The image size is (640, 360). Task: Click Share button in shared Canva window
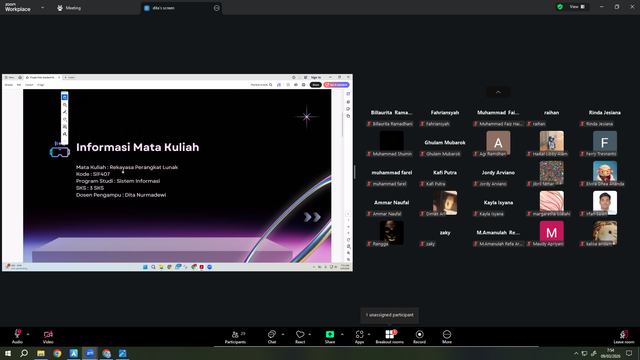[316, 85]
